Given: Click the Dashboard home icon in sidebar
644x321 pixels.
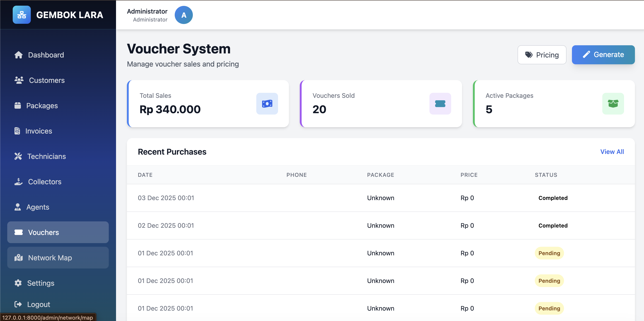Looking at the screenshot, I should coord(19,55).
